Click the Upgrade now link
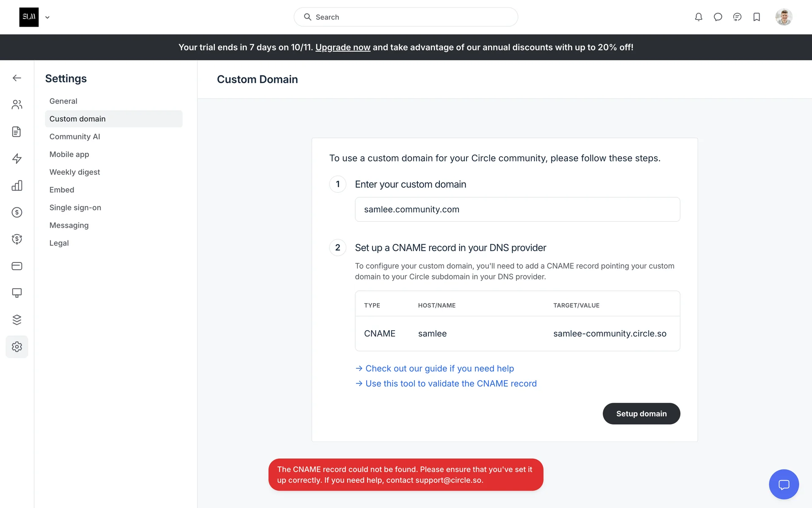This screenshot has width=812, height=508. coord(343,47)
